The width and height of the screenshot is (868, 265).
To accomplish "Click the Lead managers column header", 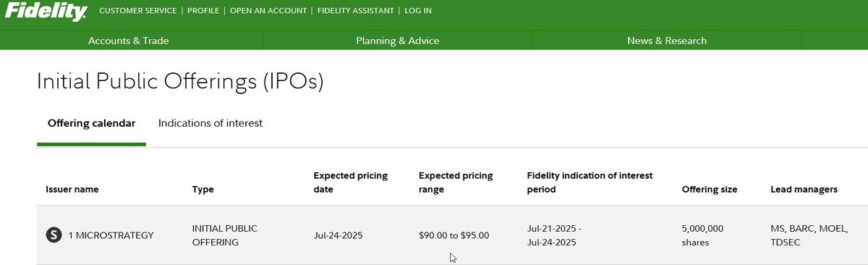I will click(804, 190).
